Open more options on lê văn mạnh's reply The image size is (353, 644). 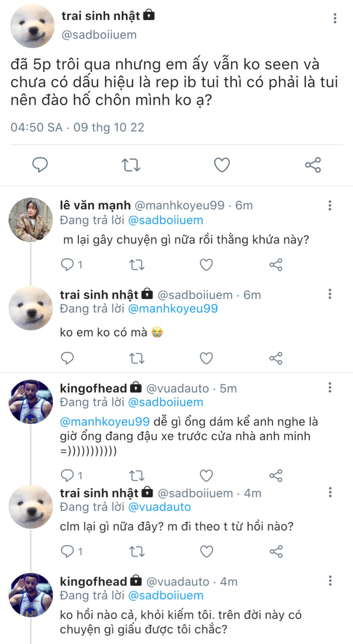[330, 205]
